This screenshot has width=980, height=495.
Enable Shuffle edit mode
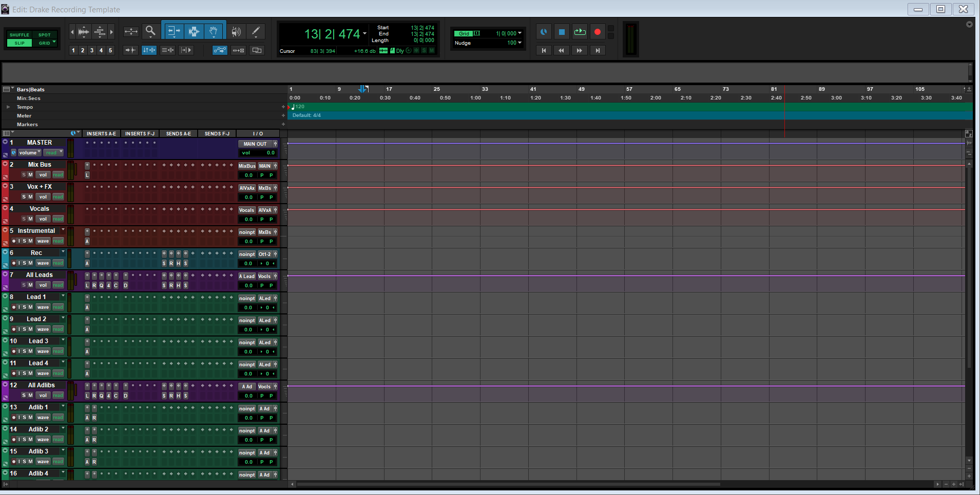click(x=20, y=35)
